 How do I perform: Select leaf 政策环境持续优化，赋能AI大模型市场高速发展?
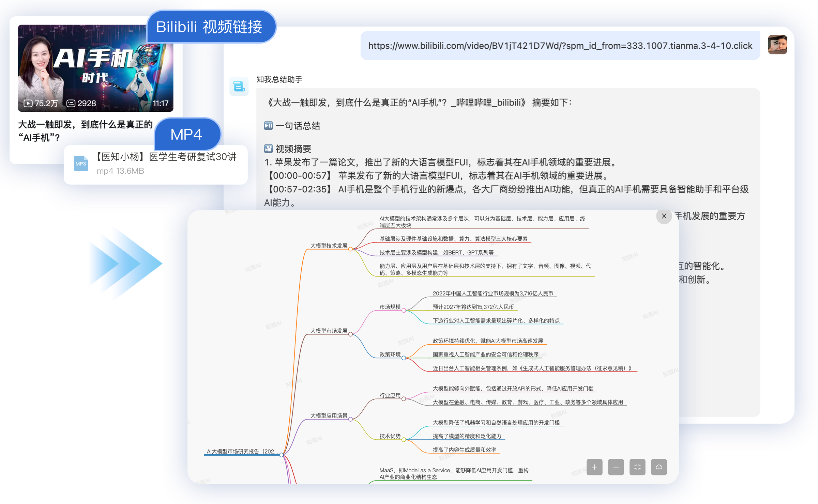(488, 341)
